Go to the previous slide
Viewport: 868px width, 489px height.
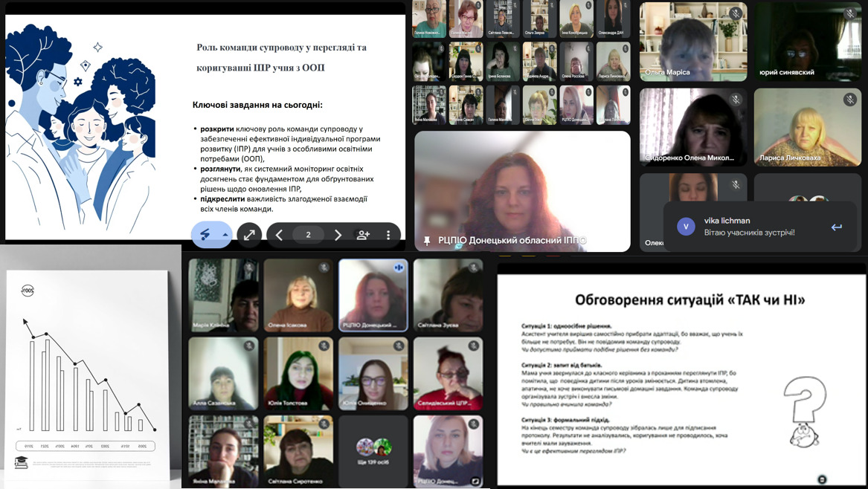(x=279, y=235)
